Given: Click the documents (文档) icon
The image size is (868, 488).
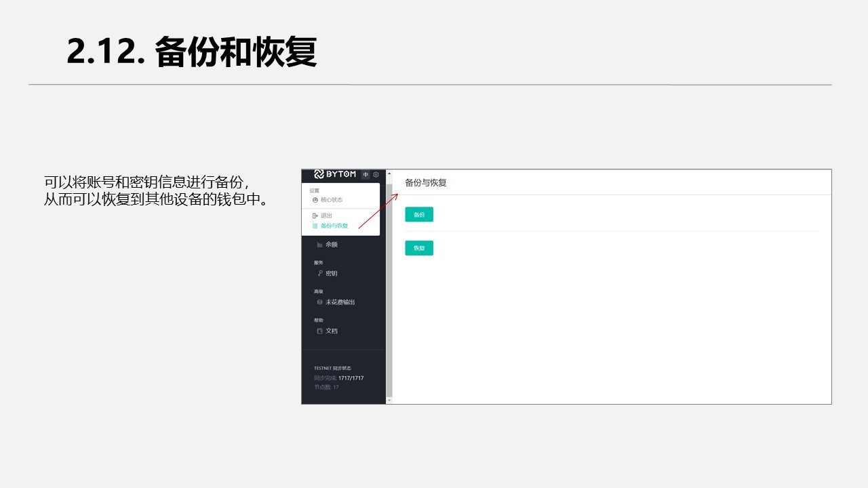Looking at the screenshot, I should [x=319, y=331].
